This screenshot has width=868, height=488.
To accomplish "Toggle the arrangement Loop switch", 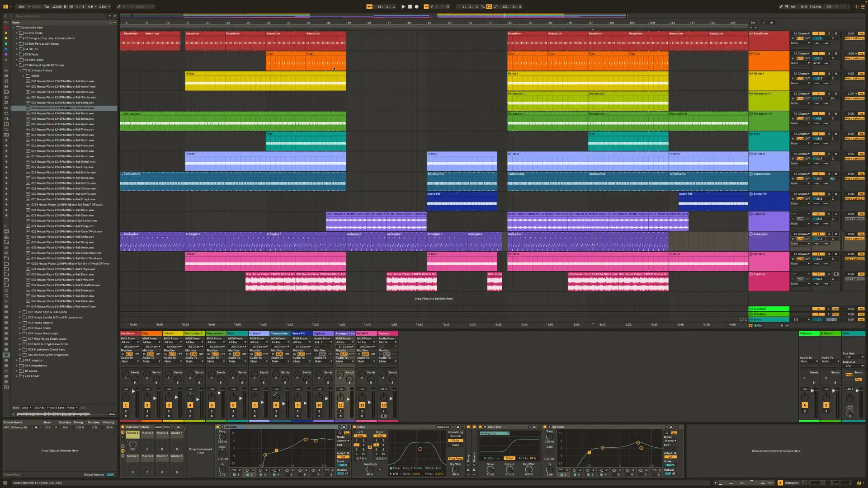I will click(489, 7).
